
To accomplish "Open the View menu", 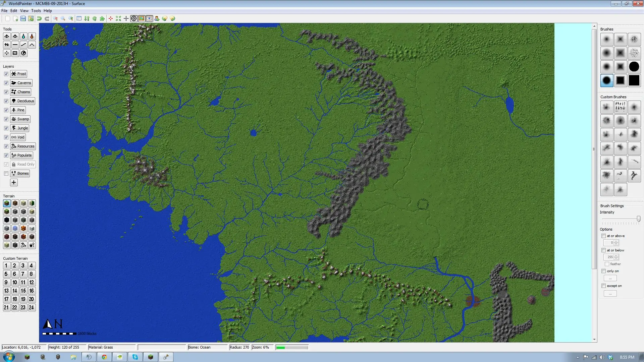I will [24, 11].
